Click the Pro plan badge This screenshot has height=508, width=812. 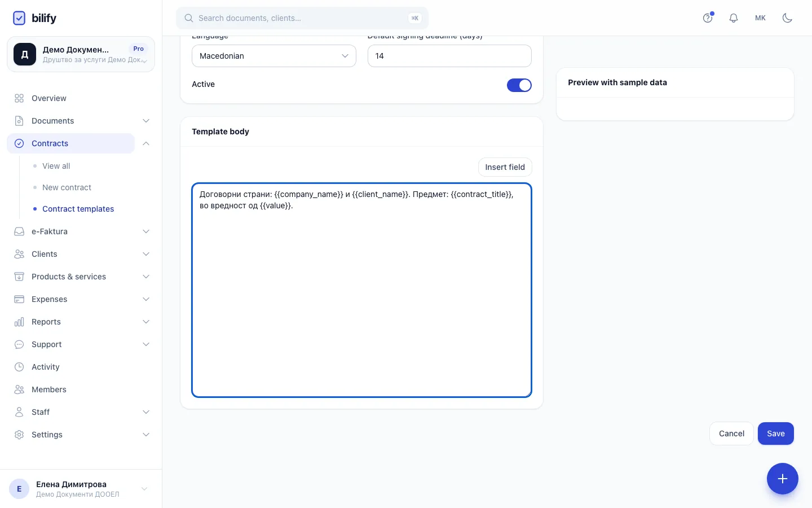(139, 49)
